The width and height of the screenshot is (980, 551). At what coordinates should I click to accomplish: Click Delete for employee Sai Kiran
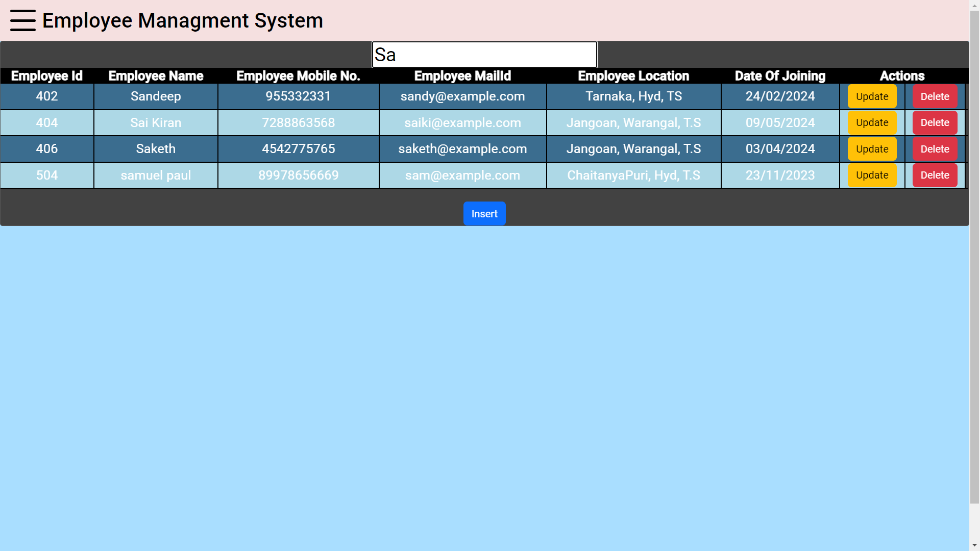click(935, 122)
